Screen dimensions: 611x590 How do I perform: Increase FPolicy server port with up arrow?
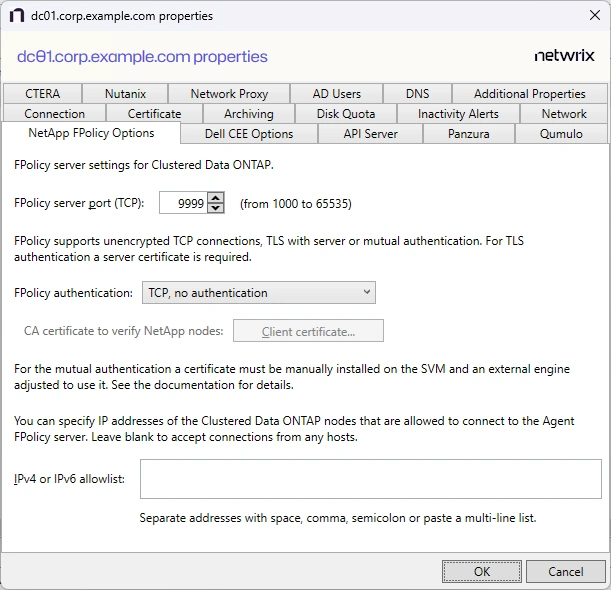tap(215, 198)
